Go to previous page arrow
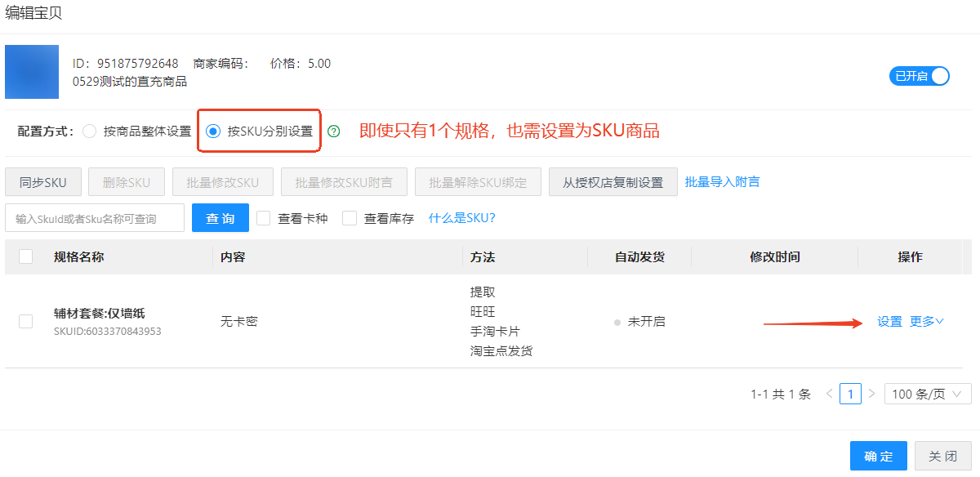The height and width of the screenshot is (477, 980). click(829, 394)
